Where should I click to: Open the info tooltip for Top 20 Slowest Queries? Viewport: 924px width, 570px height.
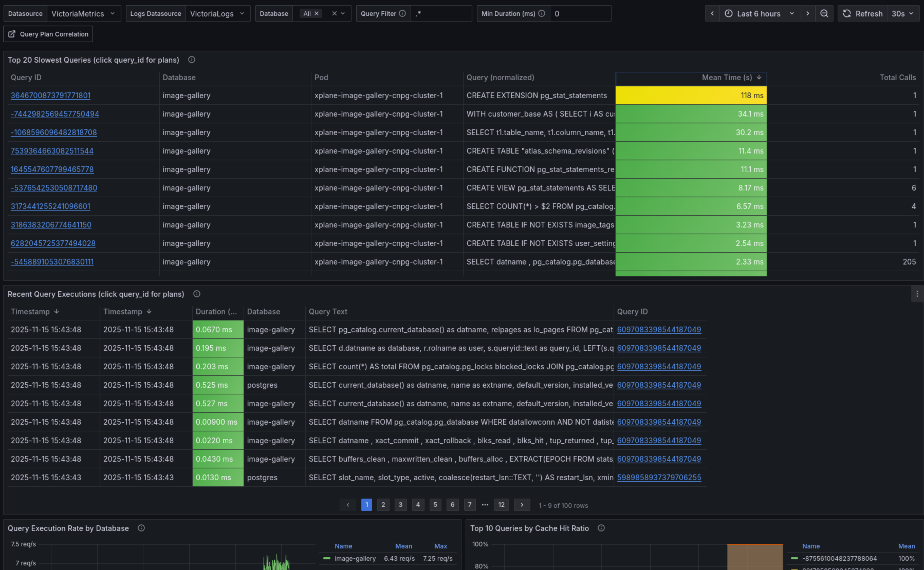point(192,60)
